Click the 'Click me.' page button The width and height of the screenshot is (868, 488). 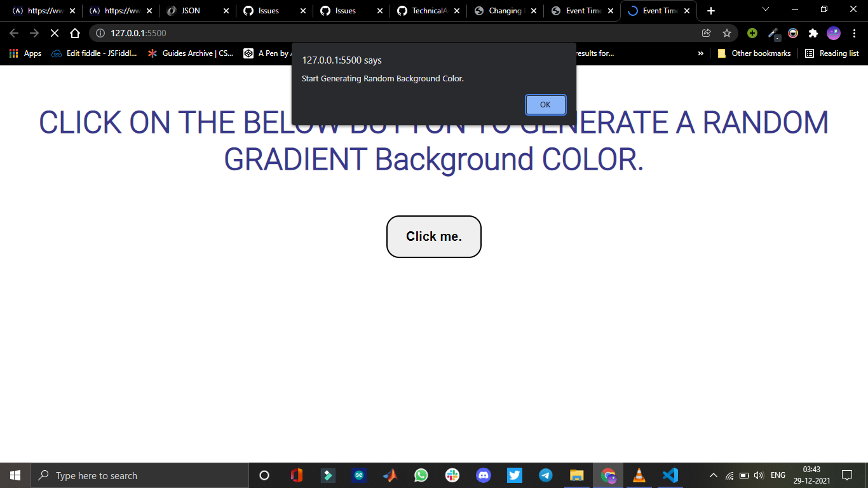(x=434, y=236)
